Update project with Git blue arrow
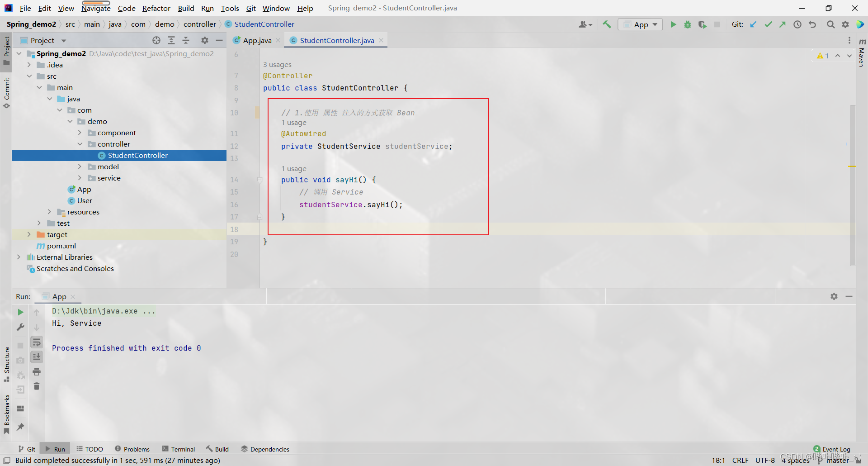 click(753, 24)
